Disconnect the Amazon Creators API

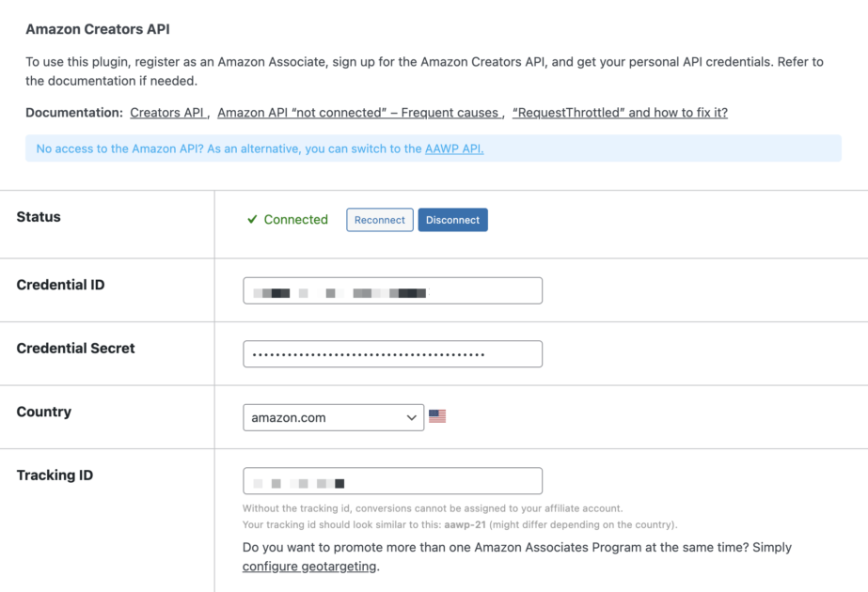click(x=452, y=219)
